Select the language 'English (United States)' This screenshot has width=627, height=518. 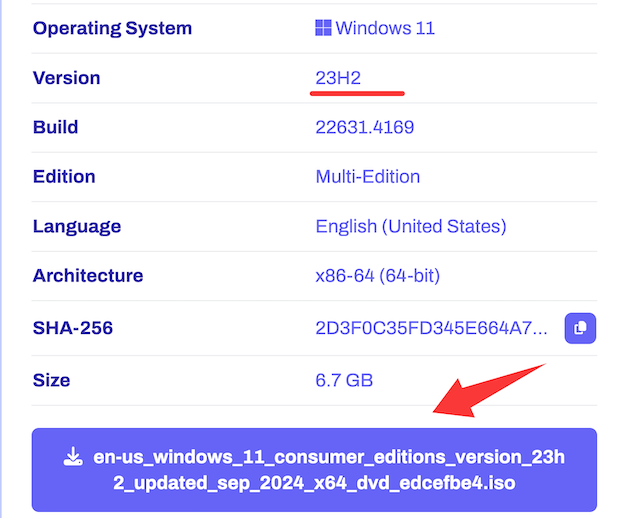[411, 226]
